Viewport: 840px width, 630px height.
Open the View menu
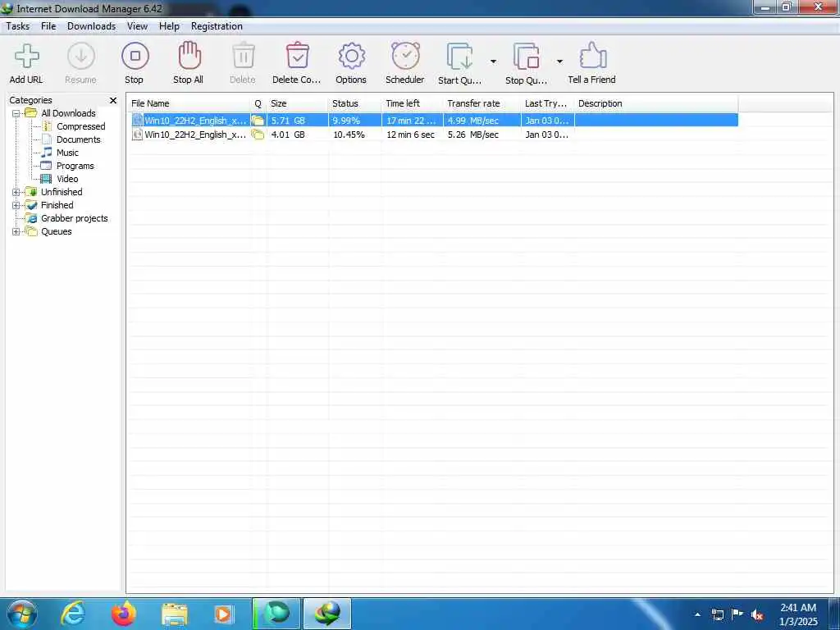coord(137,26)
